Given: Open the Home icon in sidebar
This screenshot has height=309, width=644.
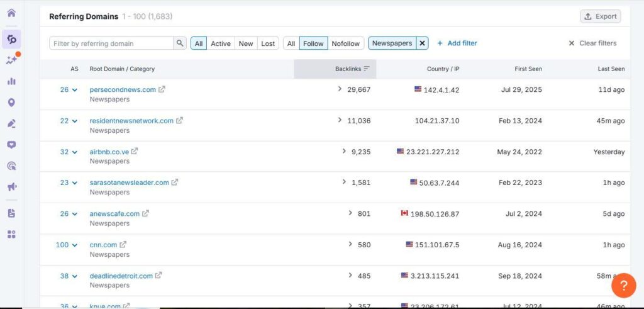Looking at the screenshot, I should click(x=11, y=13).
